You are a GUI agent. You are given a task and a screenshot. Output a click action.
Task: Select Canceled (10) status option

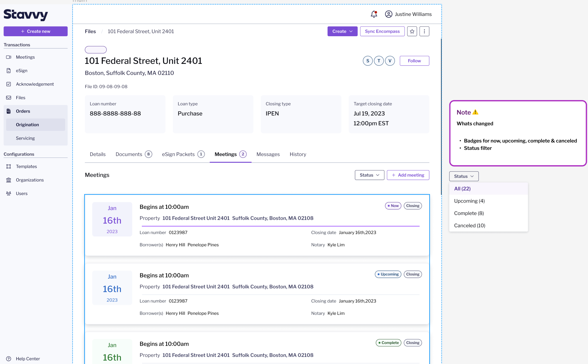(x=489, y=226)
